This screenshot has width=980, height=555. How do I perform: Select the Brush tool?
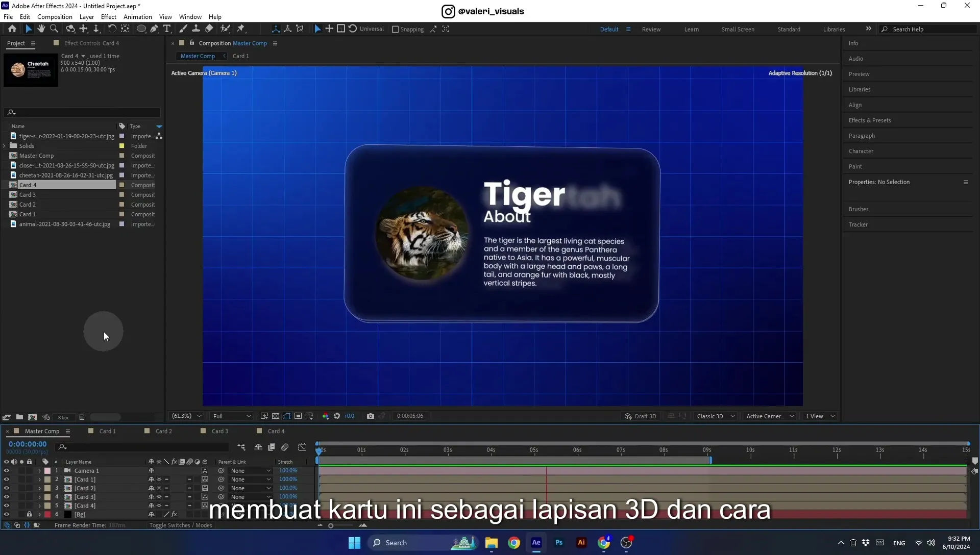point(183,29)
